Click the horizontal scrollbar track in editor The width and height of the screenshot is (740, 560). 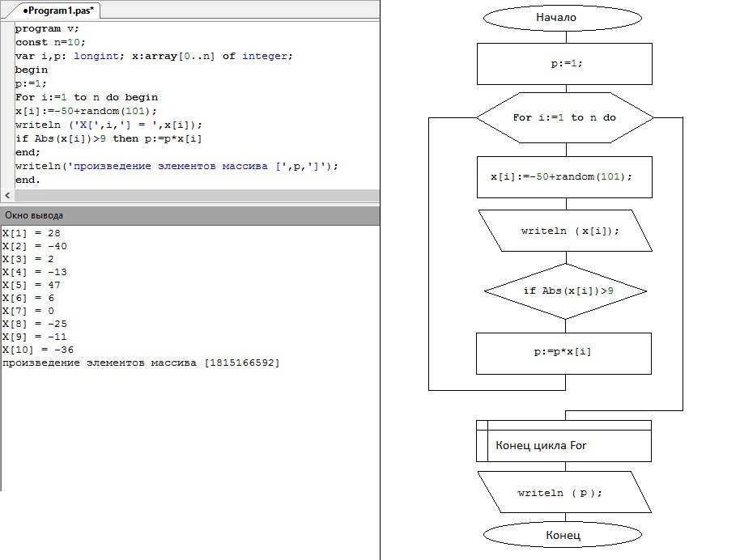click(197, 195)
